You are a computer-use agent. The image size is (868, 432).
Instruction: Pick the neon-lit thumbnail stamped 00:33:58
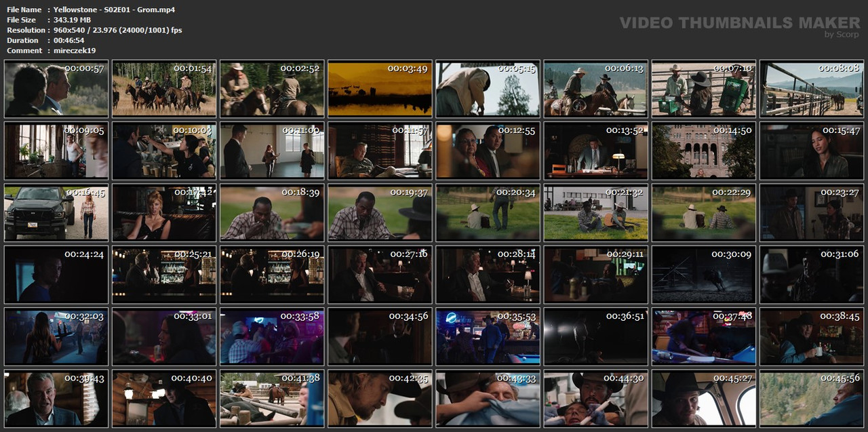pos(272,337)
